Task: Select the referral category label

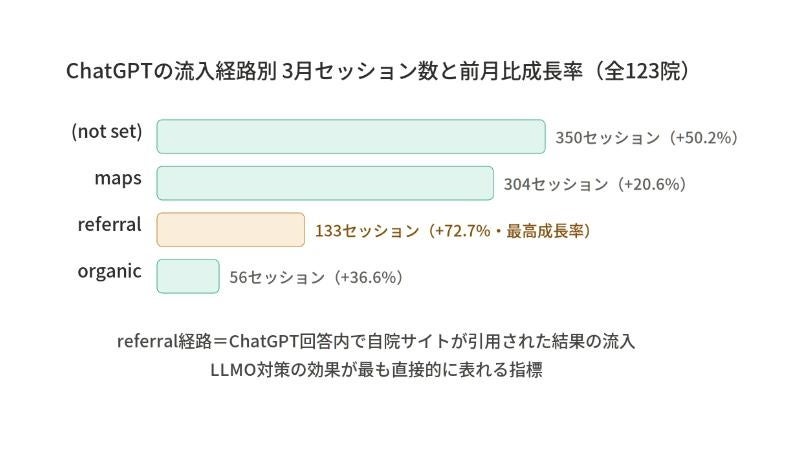Action: (x=110, y=225)
